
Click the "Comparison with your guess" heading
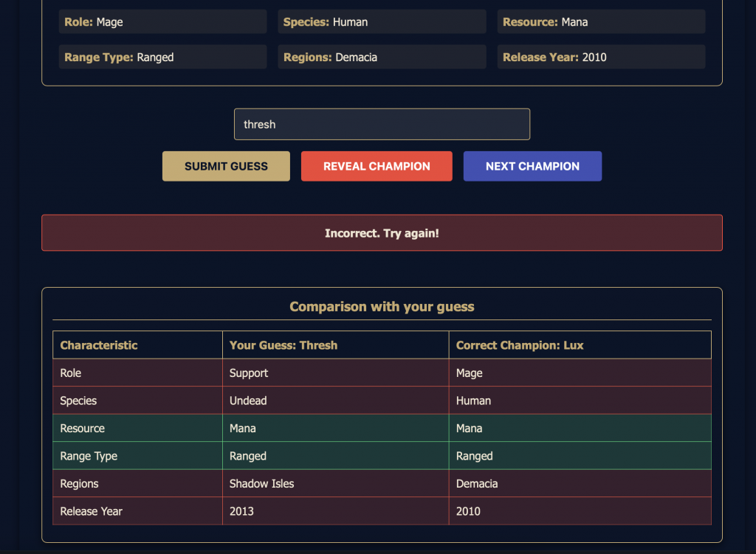pyautogui.click(x=382, y=306)
